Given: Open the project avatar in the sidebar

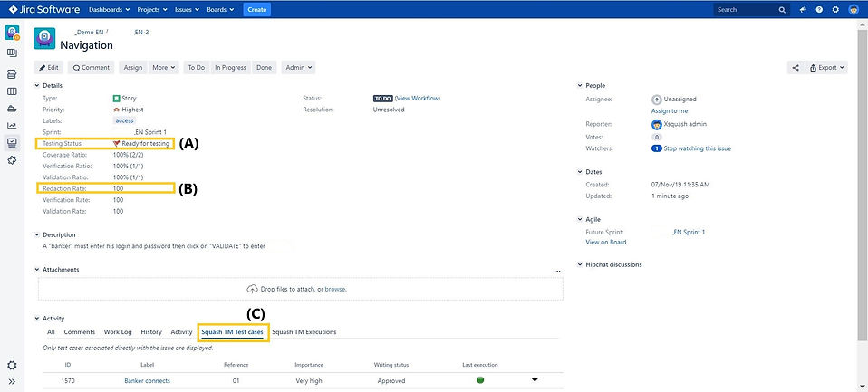Looking at the screenshot, I should [x=12, y=33].
